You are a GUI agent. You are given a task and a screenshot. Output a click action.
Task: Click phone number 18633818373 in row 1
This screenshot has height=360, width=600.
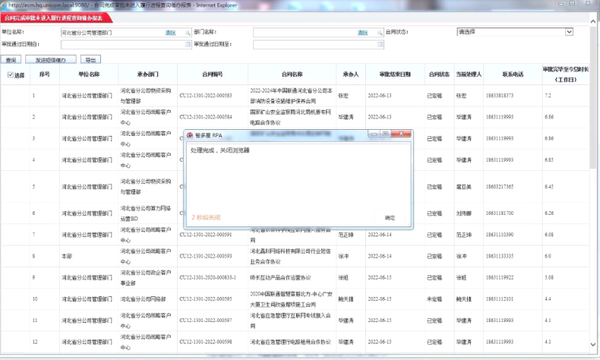[x=500, y=96]
